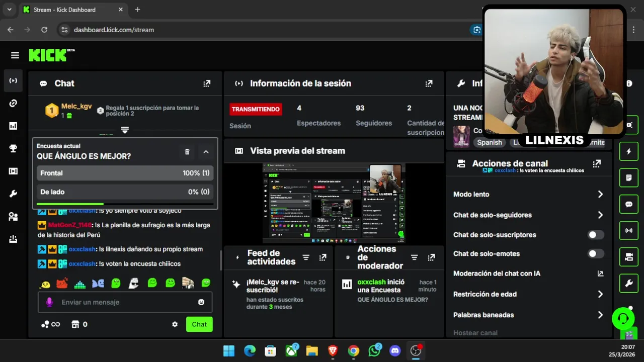This screenshot has width=644, height=362.
Task: Select Frontal poll option
Action: (x=125, y=173)
